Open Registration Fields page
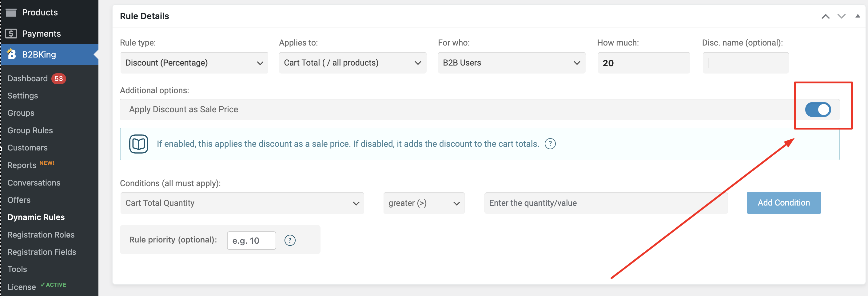The width and height of the screenshot is (868, 296). [x=42, y=252]
